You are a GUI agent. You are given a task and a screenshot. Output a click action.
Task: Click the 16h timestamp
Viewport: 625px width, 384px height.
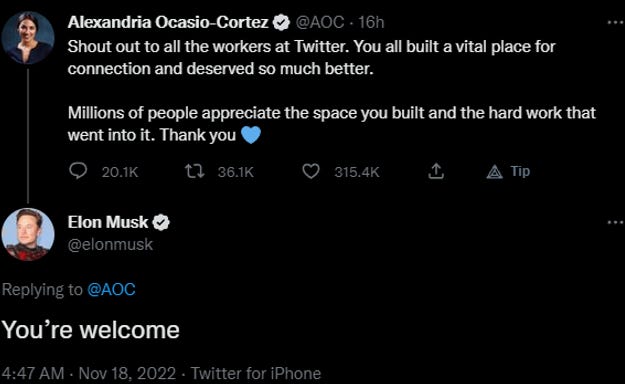pyautogui.click(x=371, y=22)
